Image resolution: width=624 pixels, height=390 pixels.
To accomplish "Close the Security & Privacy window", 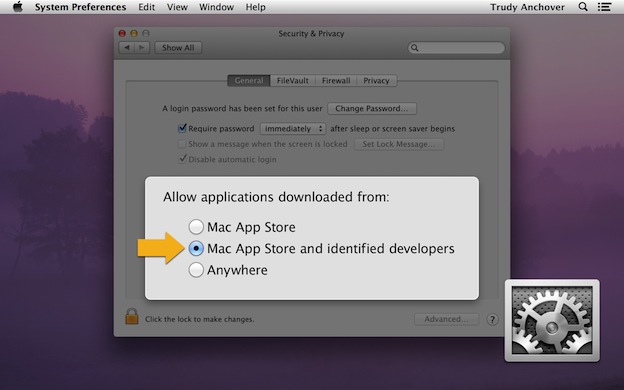I will 123,33.
